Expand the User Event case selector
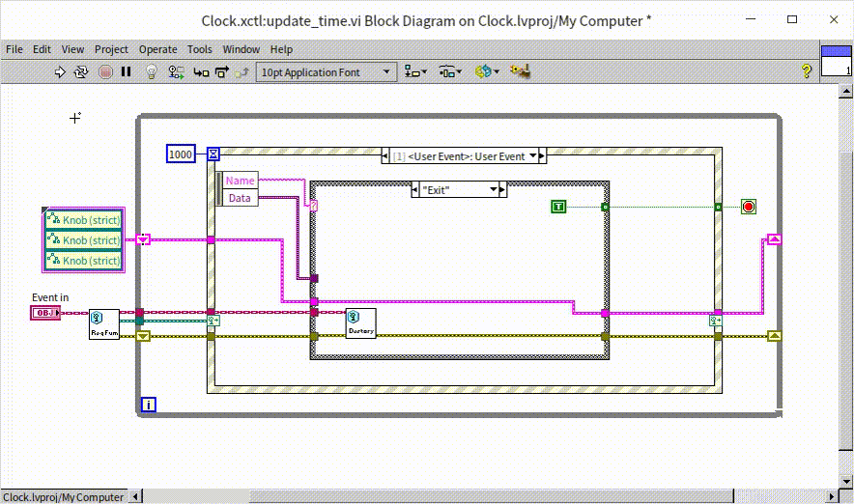 pyautogui.click(x=540, y=155)
